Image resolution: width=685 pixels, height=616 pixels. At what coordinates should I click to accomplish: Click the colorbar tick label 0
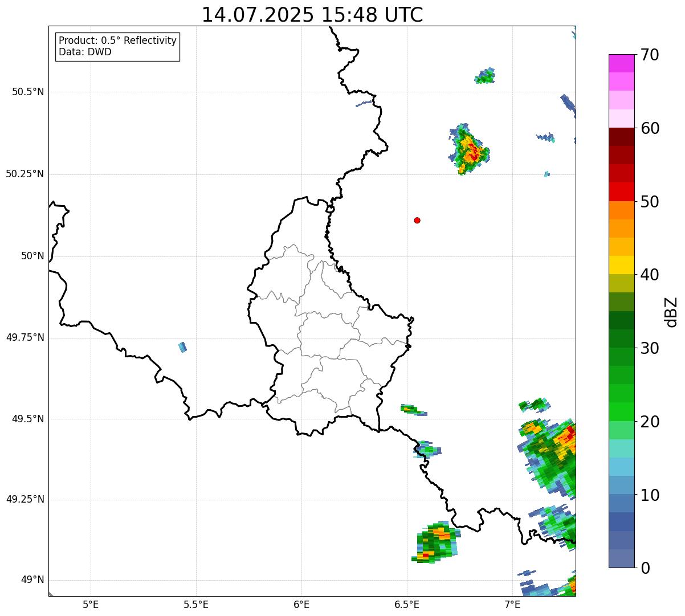pyautogui.click(x=645, y=568)
